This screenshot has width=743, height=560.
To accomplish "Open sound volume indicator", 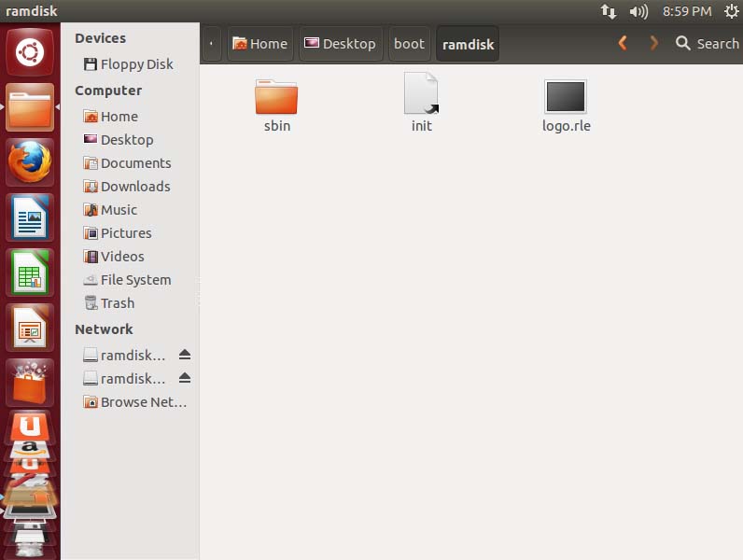I will click(638, 11).
